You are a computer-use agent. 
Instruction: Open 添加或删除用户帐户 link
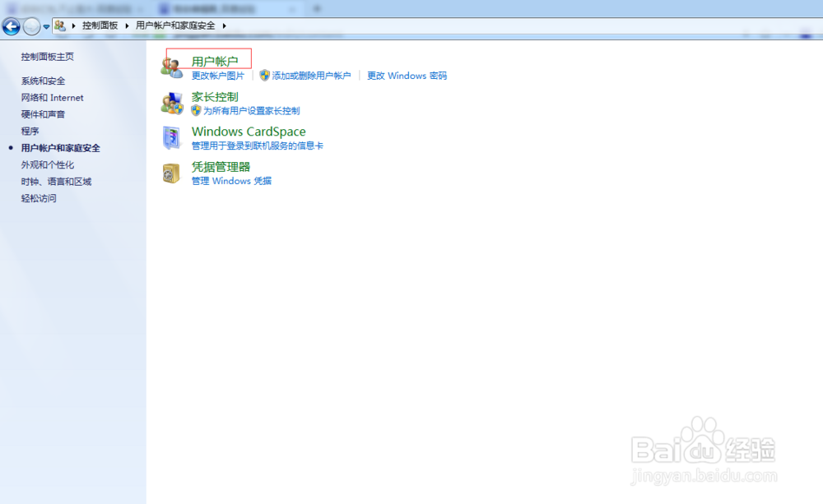[311, 76]
